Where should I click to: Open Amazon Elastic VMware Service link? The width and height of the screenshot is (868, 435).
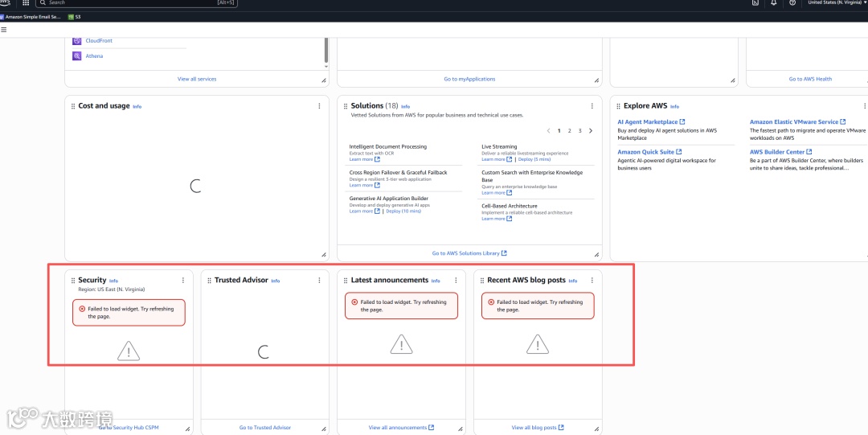pyautogui.click(x=798, y=122)
